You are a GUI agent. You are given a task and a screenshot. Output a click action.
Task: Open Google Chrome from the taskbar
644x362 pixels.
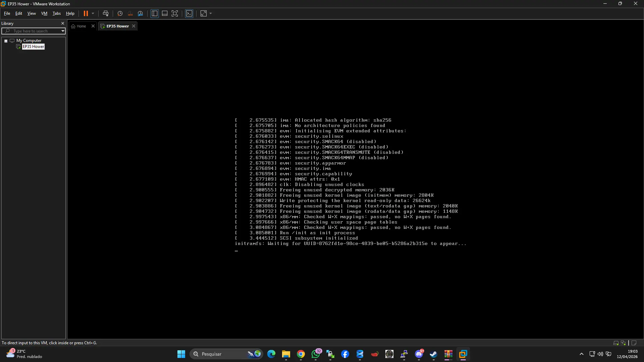point(301,354)
